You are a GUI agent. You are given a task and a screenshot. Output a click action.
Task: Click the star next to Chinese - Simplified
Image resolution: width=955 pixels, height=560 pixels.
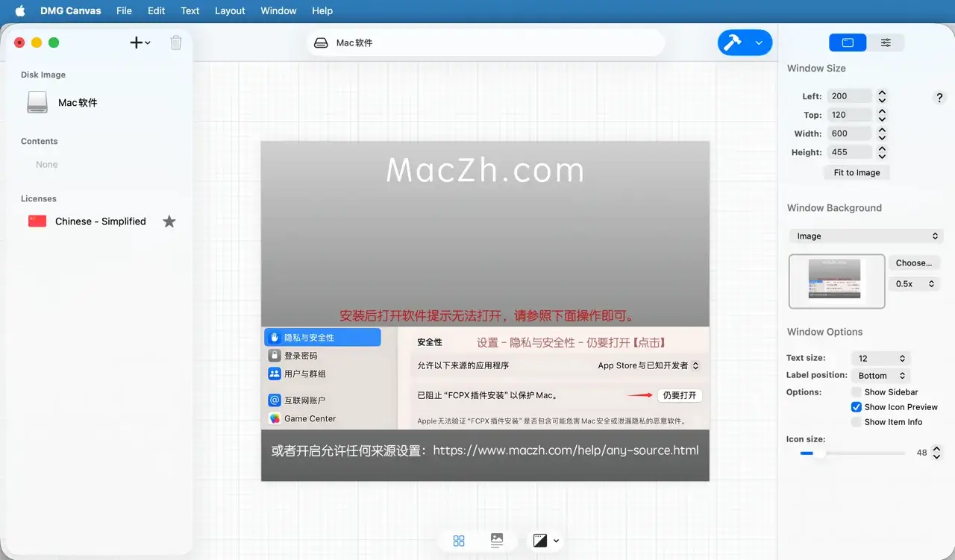[169, 221]
